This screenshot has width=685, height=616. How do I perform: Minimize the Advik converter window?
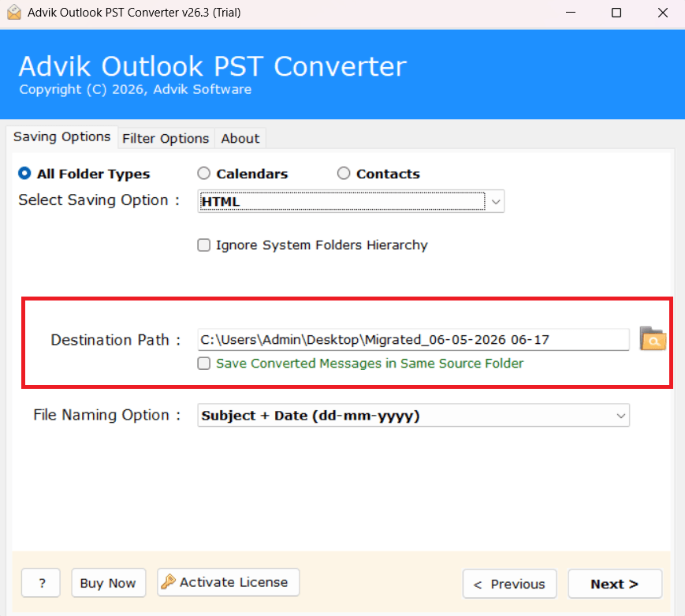(x=571, y=13)
